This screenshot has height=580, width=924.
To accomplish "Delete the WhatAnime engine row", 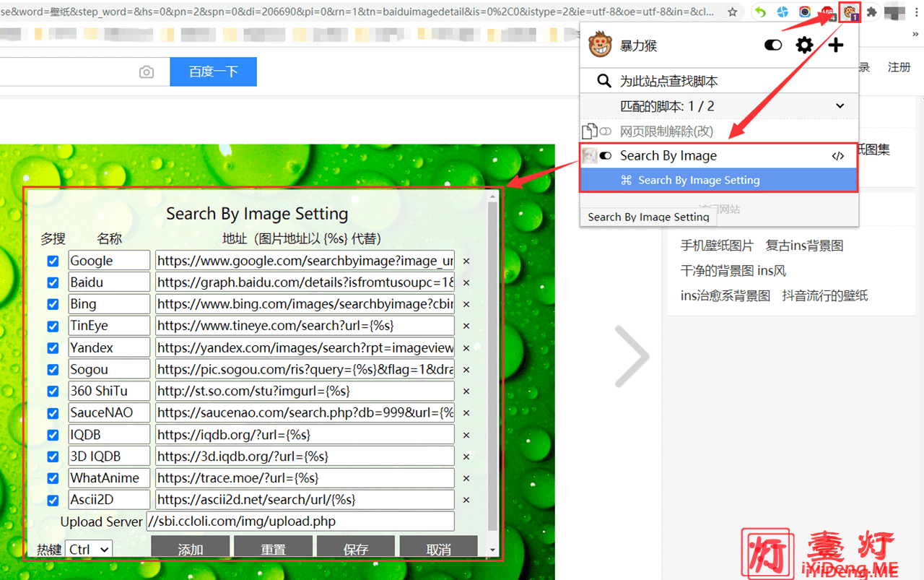I will coord(466,479).
